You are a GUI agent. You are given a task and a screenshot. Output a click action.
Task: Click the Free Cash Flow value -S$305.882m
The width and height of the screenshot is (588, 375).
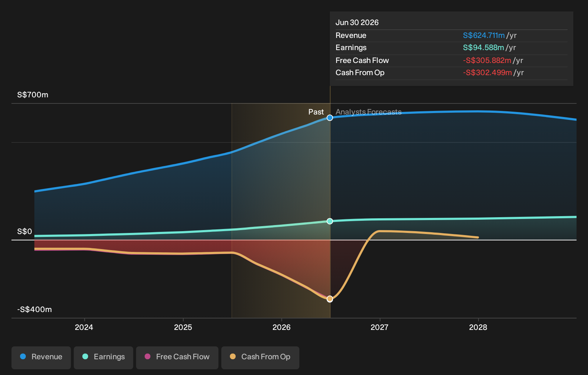pyautogui.click(x=487, y=60)
